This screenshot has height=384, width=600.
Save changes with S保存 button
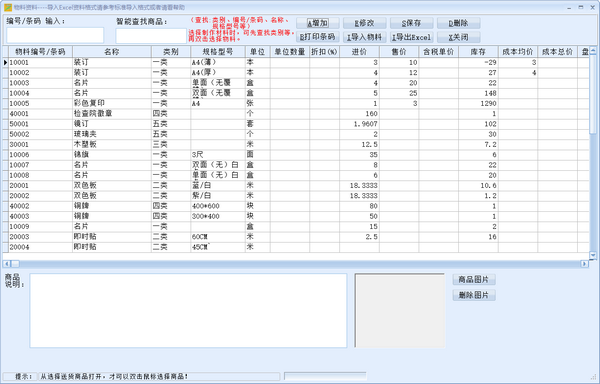pyautogui.click(x=411, y=23)
